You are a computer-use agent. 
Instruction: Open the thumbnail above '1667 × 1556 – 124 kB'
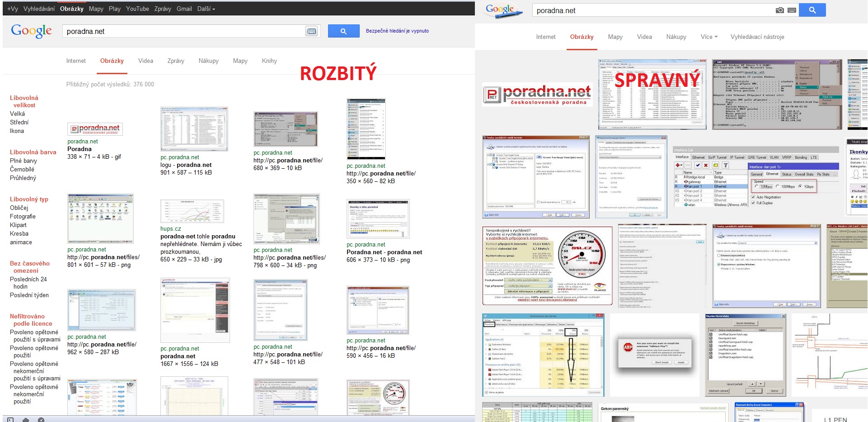click(195, 310)
